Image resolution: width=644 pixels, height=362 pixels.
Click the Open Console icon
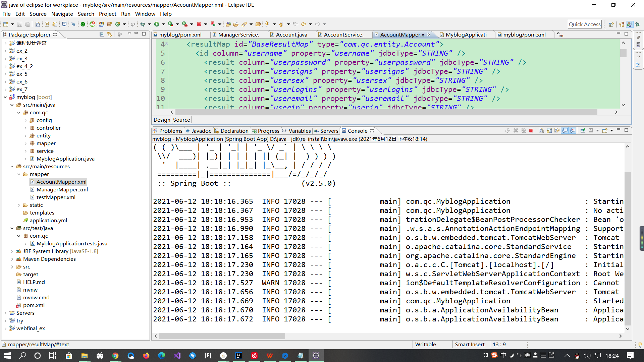(605, 131)
